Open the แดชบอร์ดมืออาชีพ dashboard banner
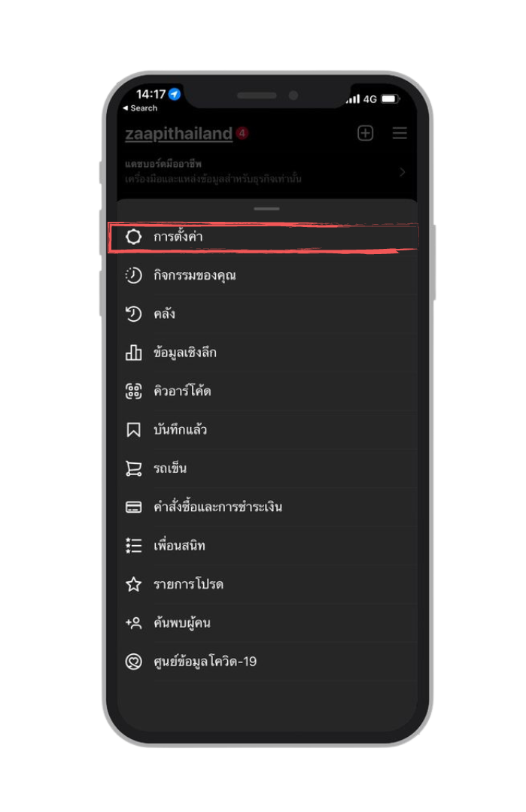Screen dimensions: 526x812 coord(264,171)
